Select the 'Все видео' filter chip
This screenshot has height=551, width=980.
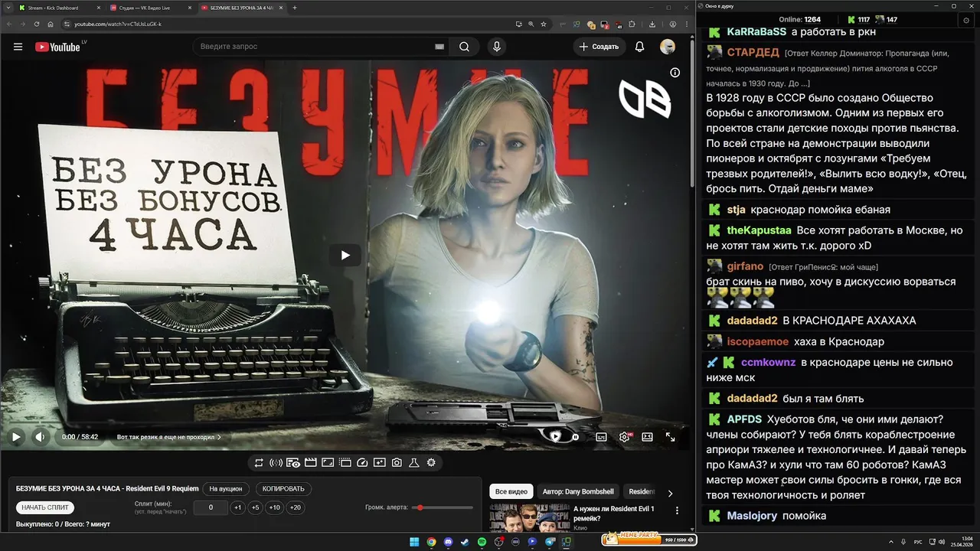click(511, 491)
